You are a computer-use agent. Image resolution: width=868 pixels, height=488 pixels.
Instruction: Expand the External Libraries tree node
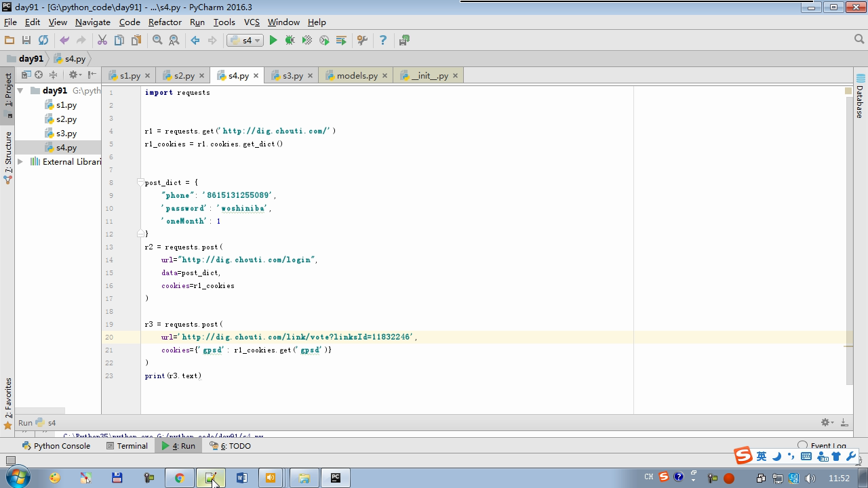tap(20, 162)
